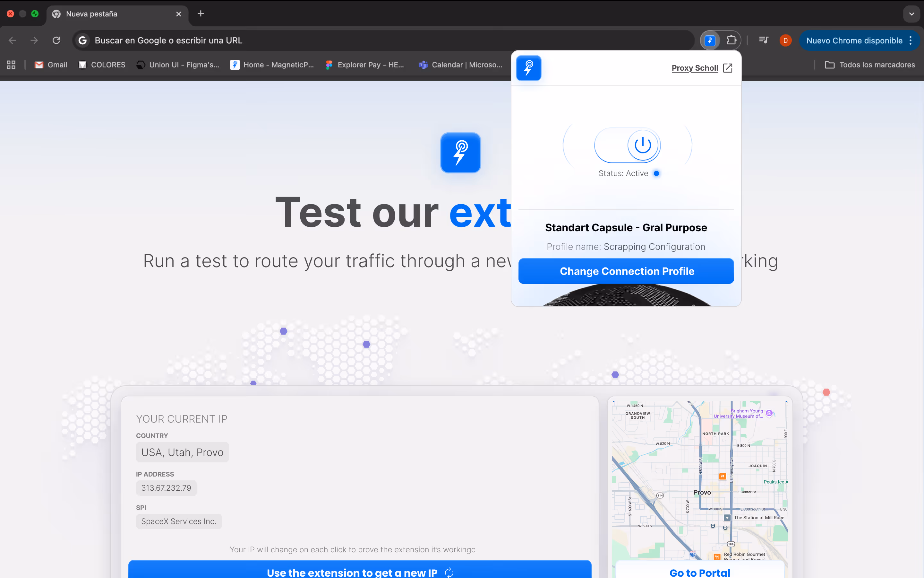
Task: Click the Brigham Young University Museum map marker
Action: 769,413
